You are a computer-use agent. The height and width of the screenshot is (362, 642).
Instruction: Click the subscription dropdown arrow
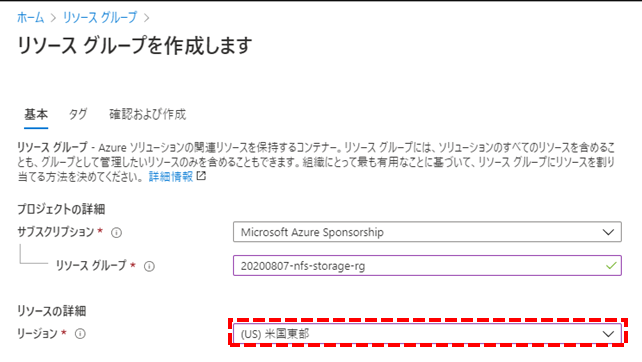click(608, 233)
